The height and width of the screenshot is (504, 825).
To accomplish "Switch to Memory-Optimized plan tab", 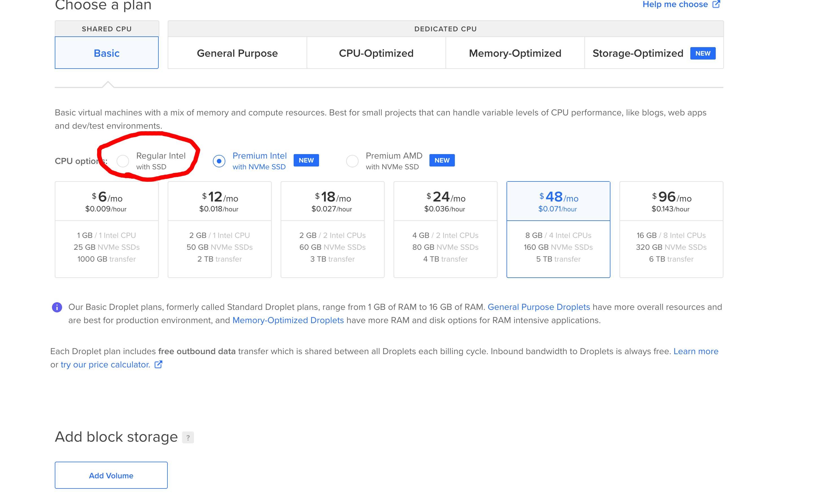I will click(515, 53).
